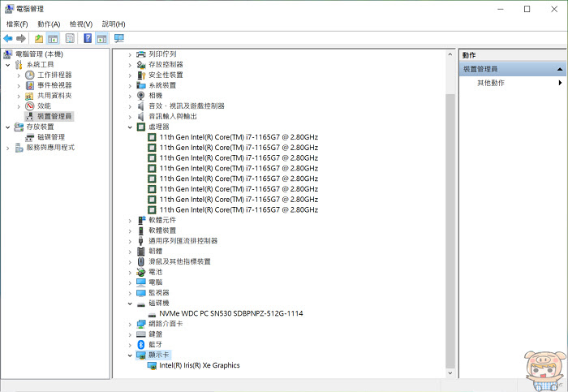Click the 共用資料夾 shared folder icon
The height and width of the screenshot is (392, 568).
(x=29, y=96)
